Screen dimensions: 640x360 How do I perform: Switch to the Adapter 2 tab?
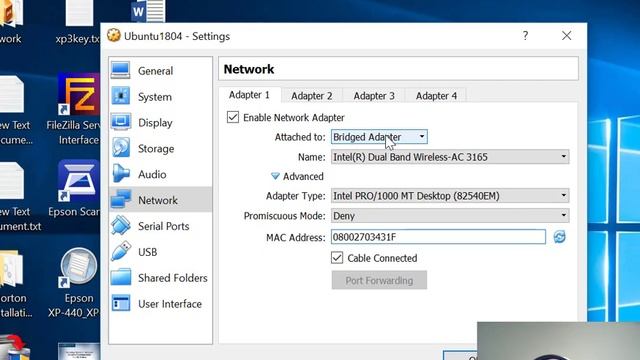312,96
